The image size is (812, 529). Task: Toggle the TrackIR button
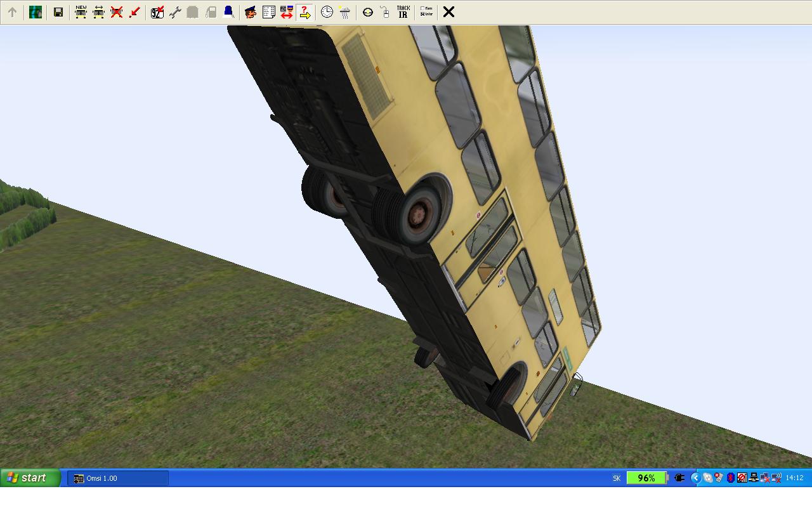[403, 12]
